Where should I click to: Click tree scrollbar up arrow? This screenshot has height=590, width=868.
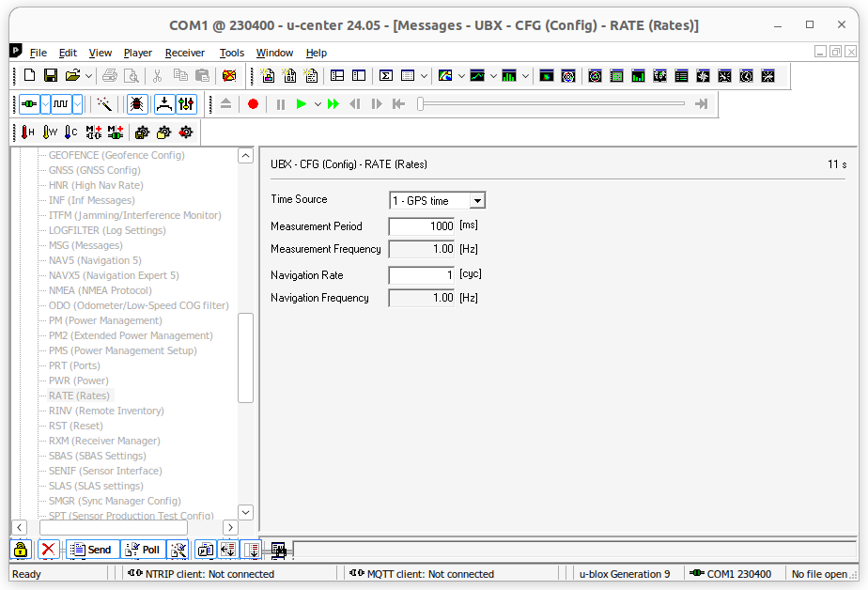pos(246,156)
